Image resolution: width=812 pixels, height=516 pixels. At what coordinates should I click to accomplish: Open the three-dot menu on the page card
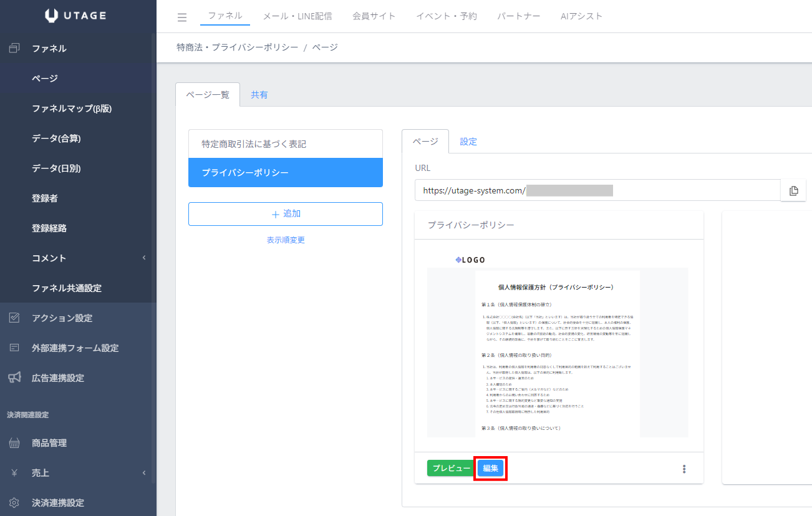tap(684, 469)
